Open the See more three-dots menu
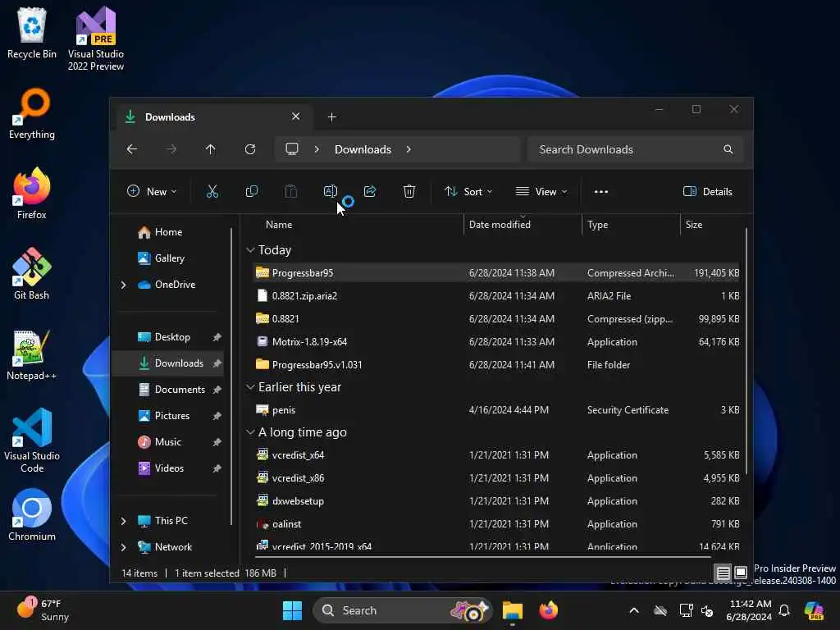840x630 pixels. click(x=601, y=192)
